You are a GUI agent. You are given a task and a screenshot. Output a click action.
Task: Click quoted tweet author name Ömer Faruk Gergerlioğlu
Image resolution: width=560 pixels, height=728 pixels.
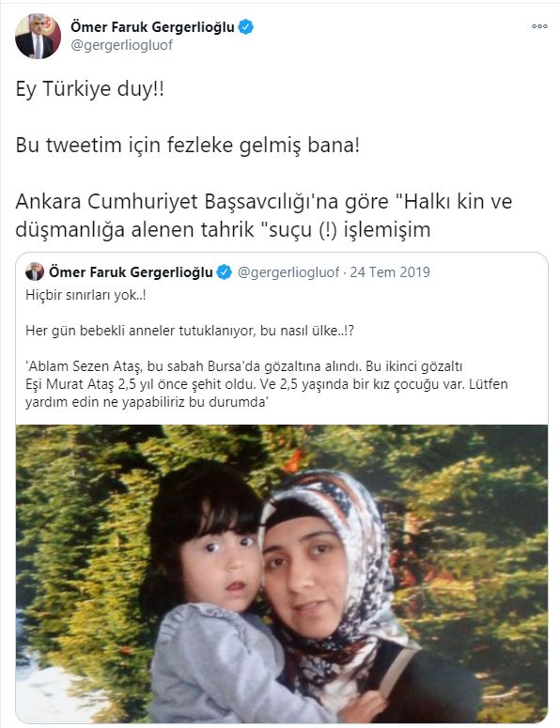pos(131,272)
